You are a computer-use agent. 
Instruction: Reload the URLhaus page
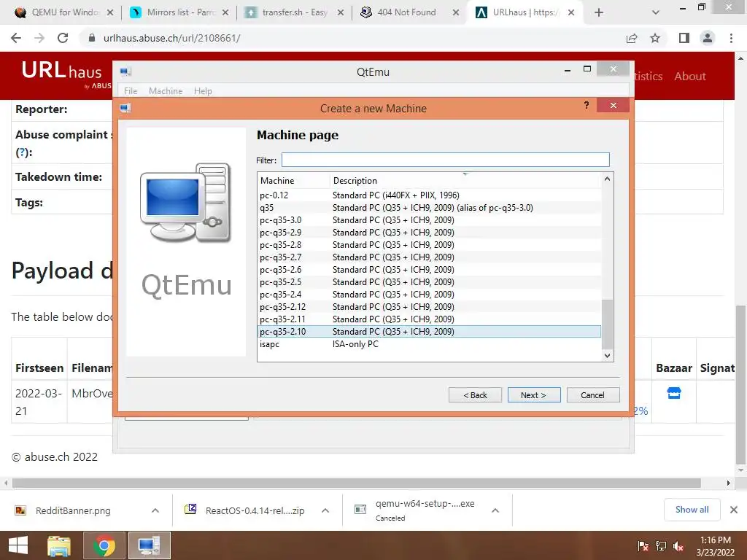(x=63, y=38)
